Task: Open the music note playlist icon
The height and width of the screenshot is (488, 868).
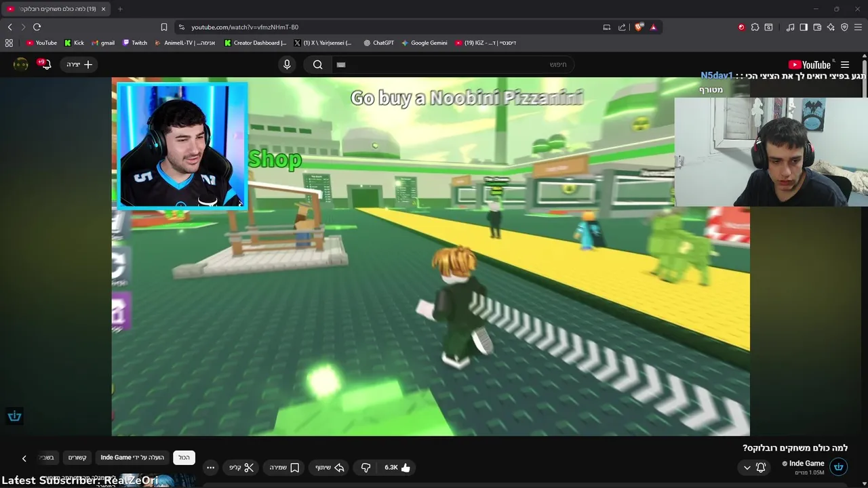Action: click(790, 27)
